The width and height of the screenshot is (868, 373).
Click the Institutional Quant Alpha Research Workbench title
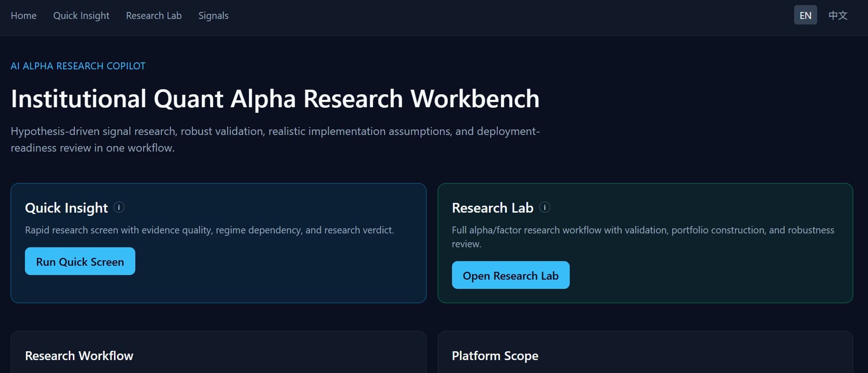point(275,99)
